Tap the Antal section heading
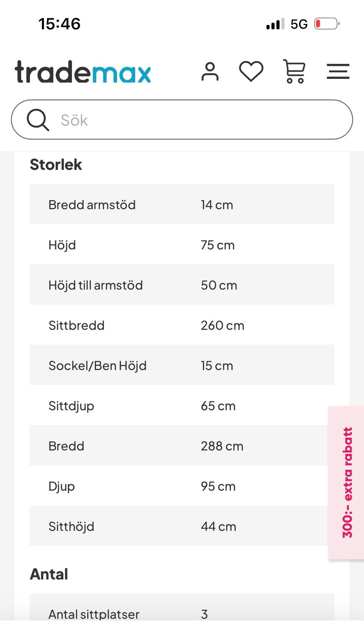The height and width of the screenshot is (625, 364). [x=49, y=574]
